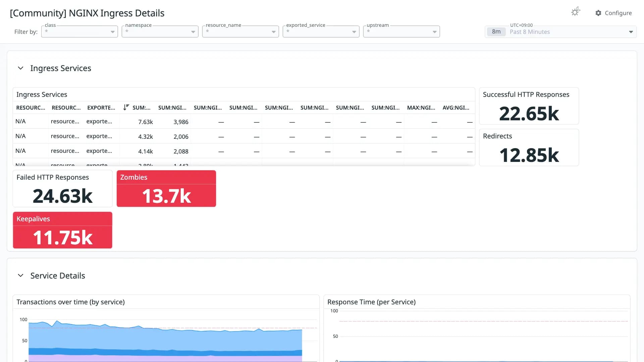Viewport: 644px width, 362px height.
Task: Collapse the Service Details section chevron
Action: tap(20, 276)
